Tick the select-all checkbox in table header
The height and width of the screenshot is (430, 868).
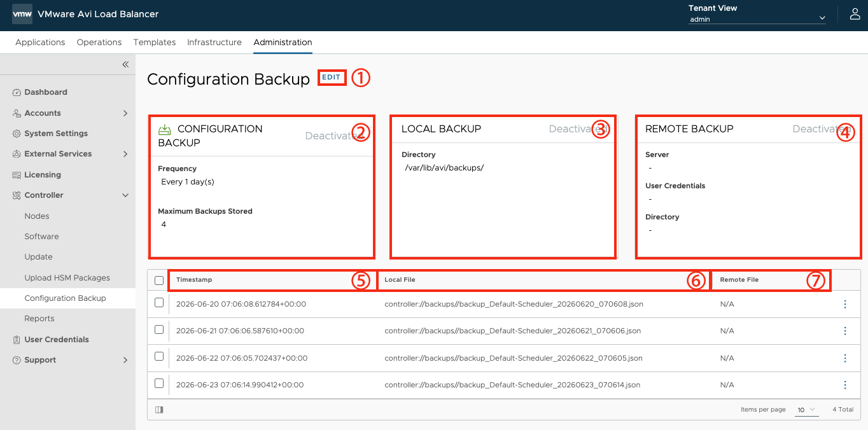pyautogui.click(x=159, y=280)
